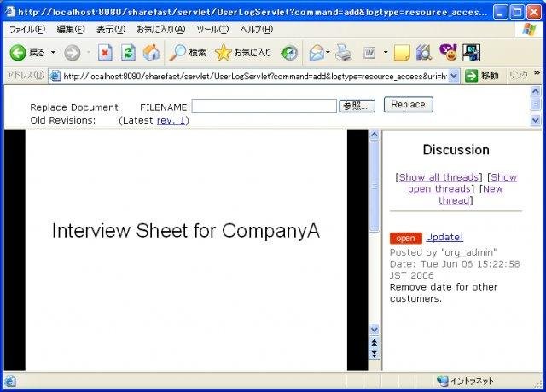The width and height of the screenshot is (546, 392).
Task: Click the Old Revisions: label
Action: coord(63,120)
